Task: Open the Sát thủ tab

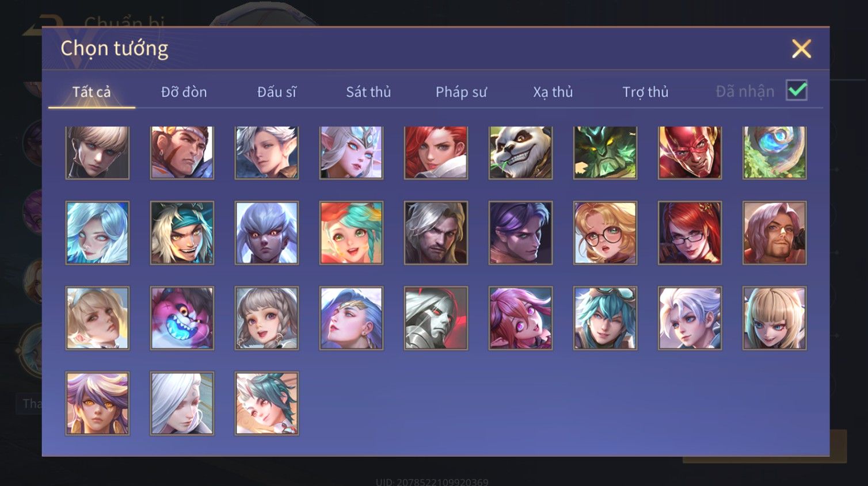Action: (x=368, y=92)
